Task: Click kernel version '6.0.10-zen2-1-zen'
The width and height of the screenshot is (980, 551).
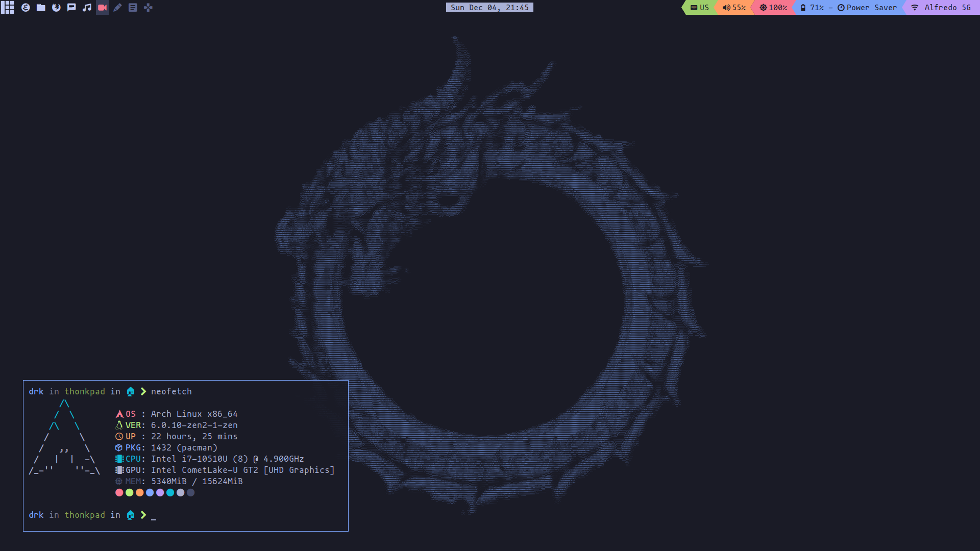Action: coord(194,425)
